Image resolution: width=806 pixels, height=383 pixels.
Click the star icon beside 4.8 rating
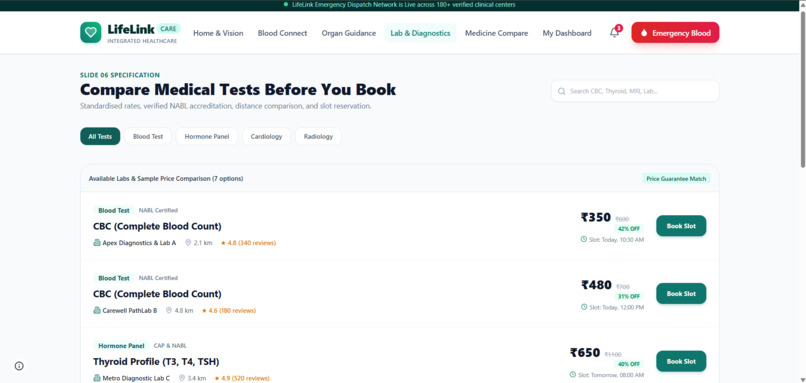223,243
